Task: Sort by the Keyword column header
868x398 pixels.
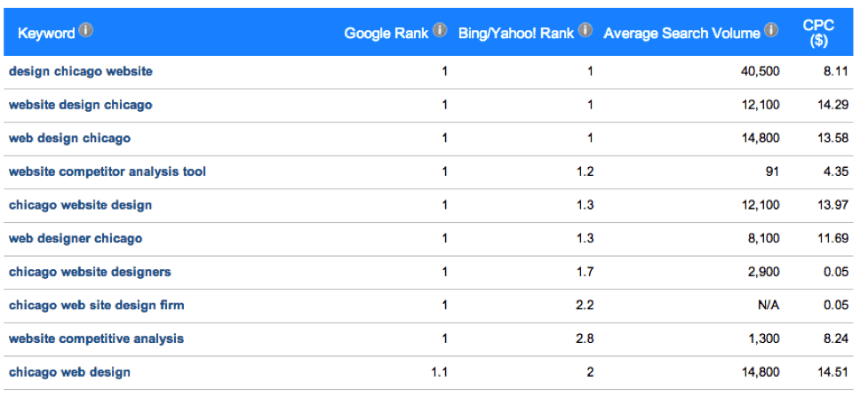Action: [x=46, y=33]
